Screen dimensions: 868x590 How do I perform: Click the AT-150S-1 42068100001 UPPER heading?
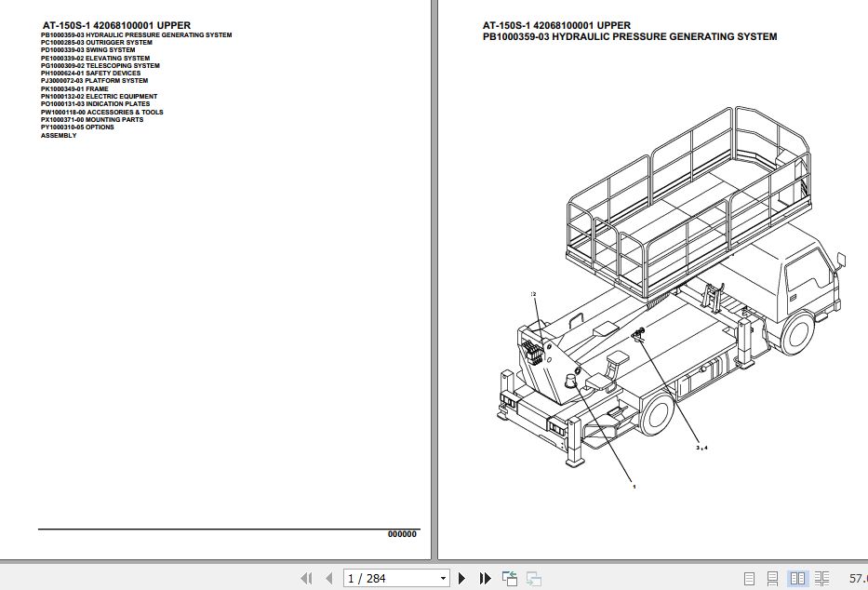point(114,25)
